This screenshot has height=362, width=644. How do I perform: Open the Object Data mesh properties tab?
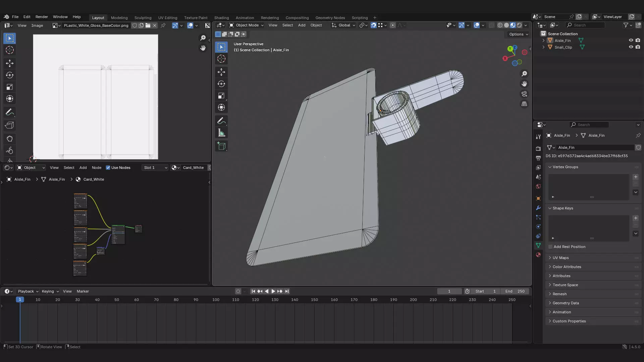[538, 245]
